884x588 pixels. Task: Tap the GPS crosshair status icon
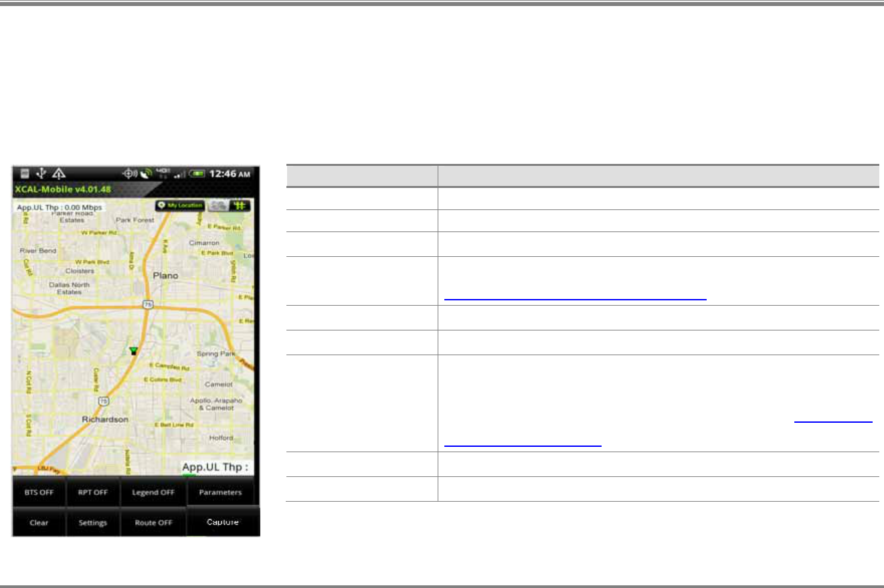coord(131,173)
